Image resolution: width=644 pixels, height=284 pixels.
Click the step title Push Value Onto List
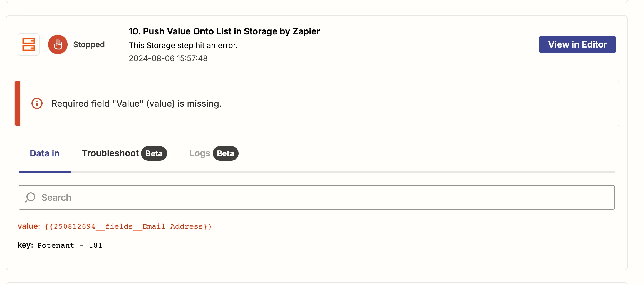tap(224, 31)
